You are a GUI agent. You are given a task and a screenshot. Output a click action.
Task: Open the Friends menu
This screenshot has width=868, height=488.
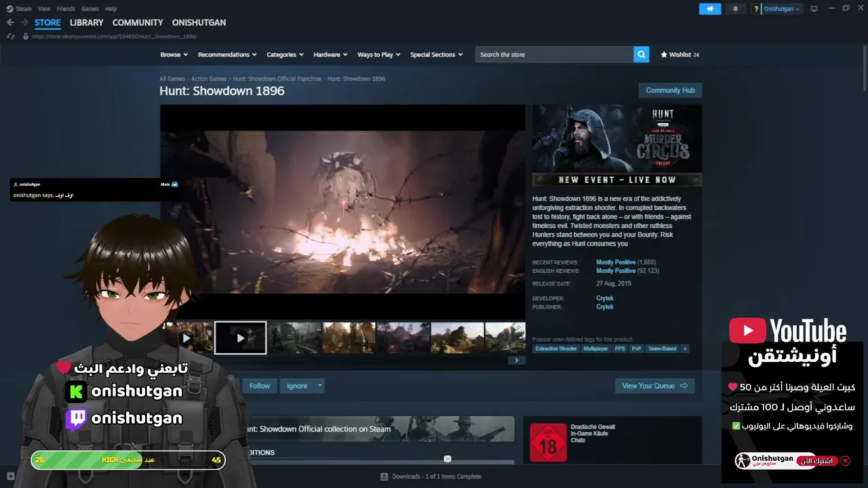[66, 9]
